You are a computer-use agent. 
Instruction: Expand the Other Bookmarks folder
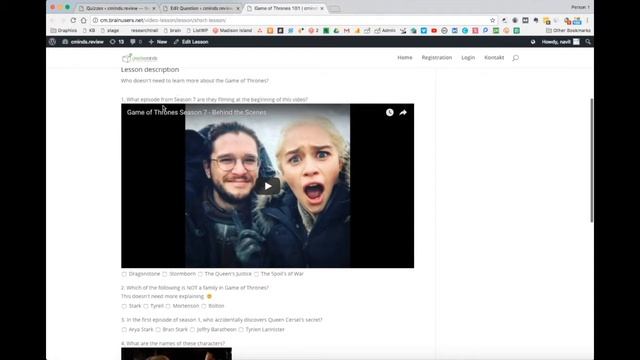568,31
